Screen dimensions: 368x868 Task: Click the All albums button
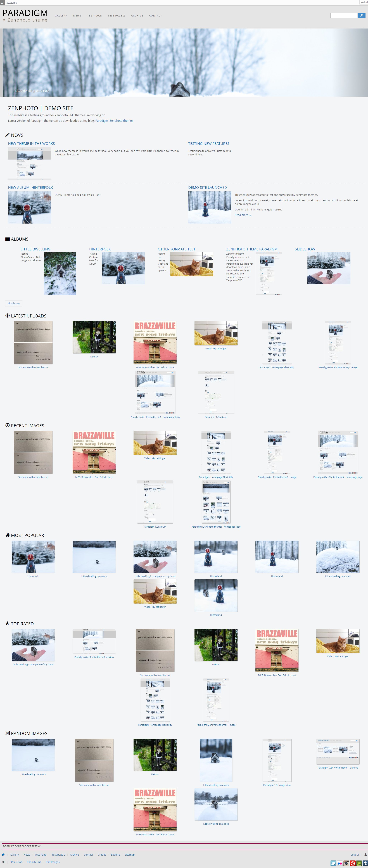(14, 303)
